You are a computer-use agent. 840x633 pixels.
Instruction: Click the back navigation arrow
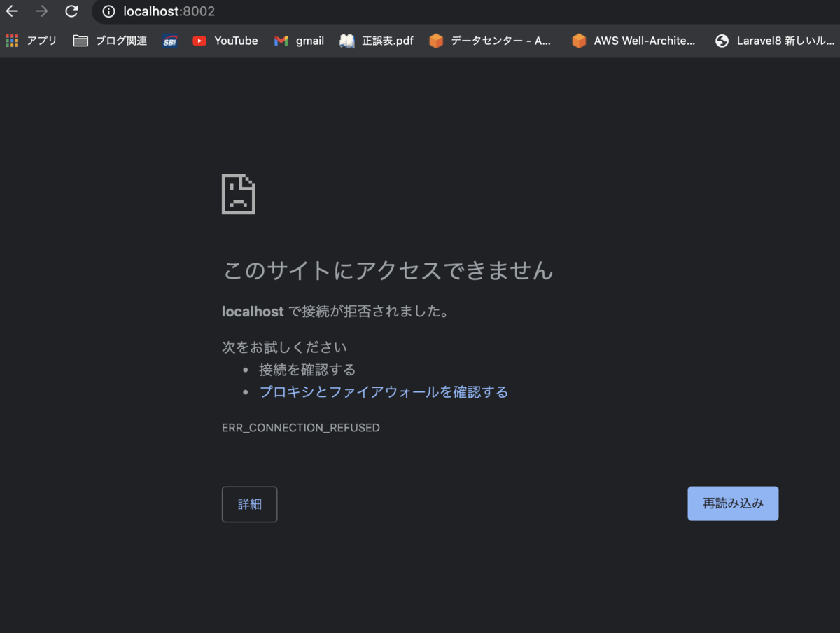[11, 11]
